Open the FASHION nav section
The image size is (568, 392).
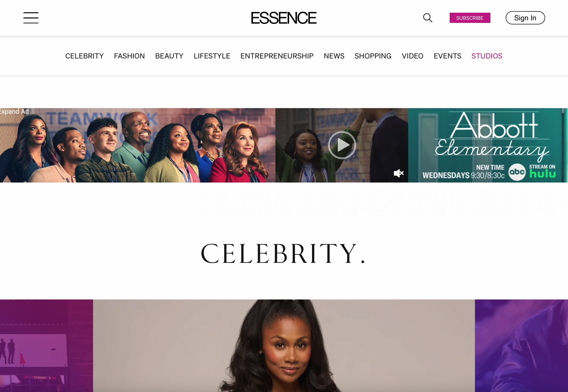tap(129, 56)
